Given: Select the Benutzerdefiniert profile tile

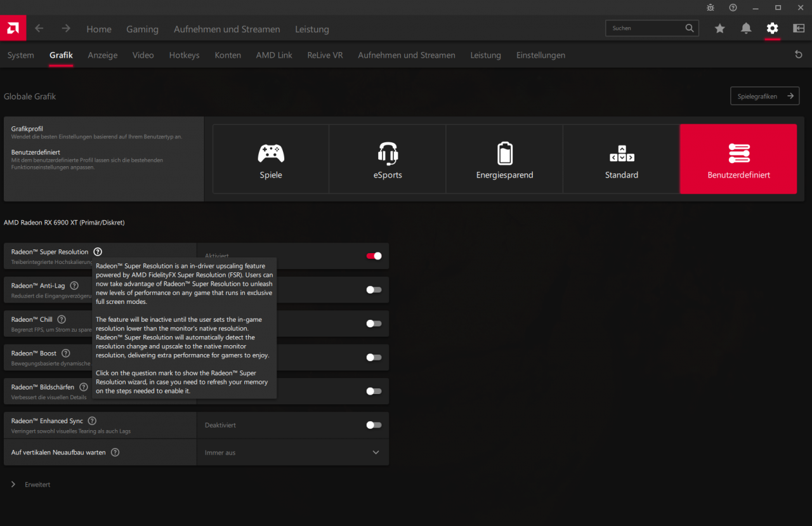Looking at the screenshot, I should [x=738, y=159].
